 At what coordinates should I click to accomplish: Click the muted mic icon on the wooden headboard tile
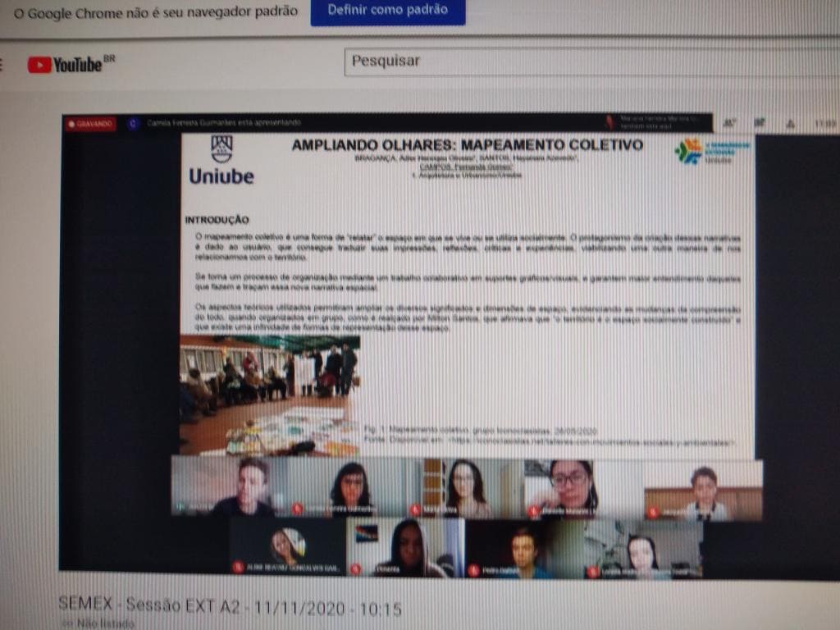pos(652,513)
